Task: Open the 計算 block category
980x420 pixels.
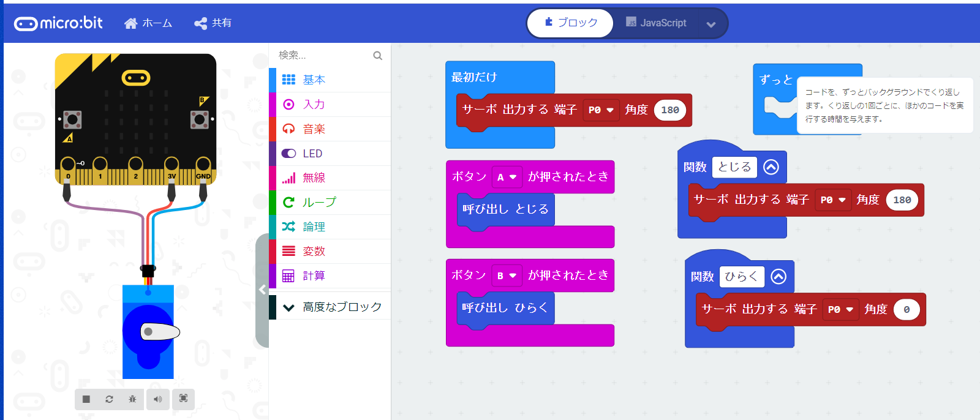Action: pyautogui.click(x=330, y=276)
